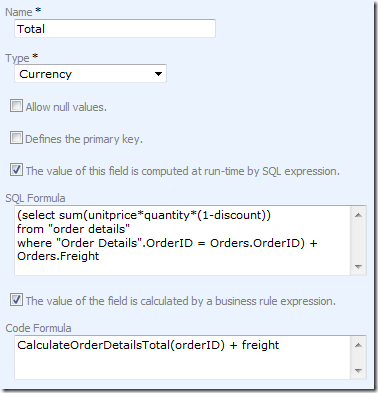Click the Code Formula scrollbar up arrow
Image resolution: width=378 pixels, height=393 pixels.
click(358, 345)
